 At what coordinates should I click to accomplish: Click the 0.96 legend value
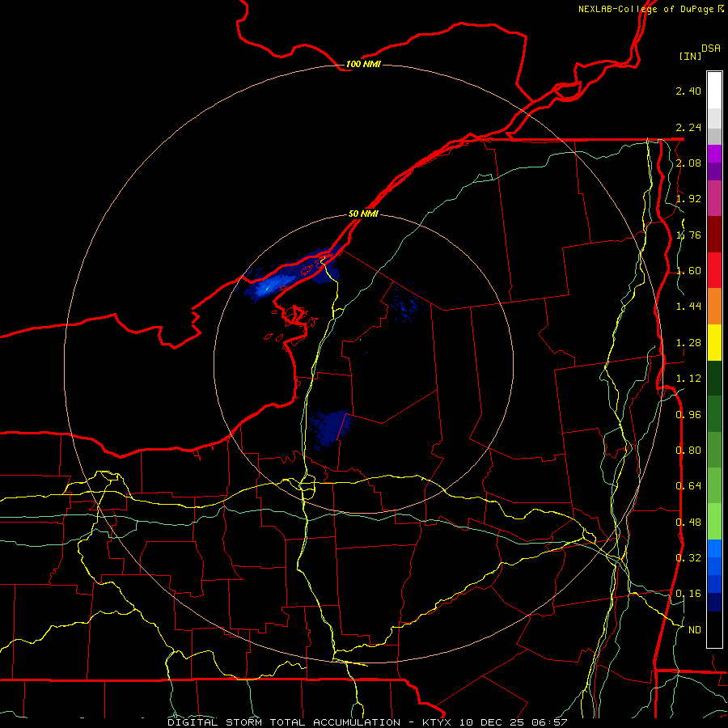point(688,415)
